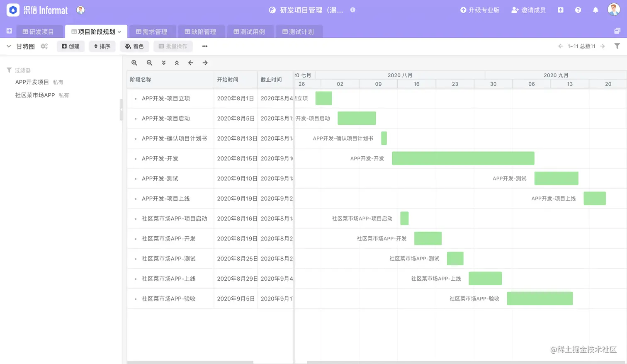Zoom in the Gantt chart

[x=134, y=63]
